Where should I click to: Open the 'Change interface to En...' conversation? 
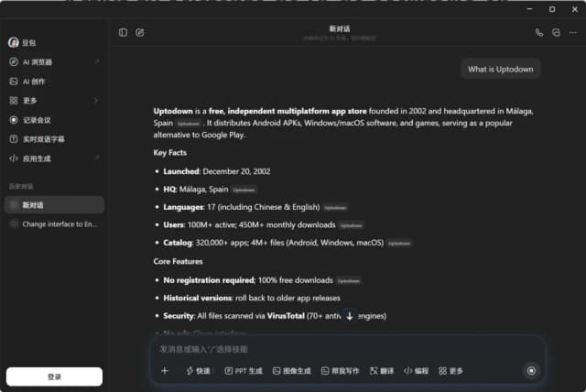click(x=54, y=224)
